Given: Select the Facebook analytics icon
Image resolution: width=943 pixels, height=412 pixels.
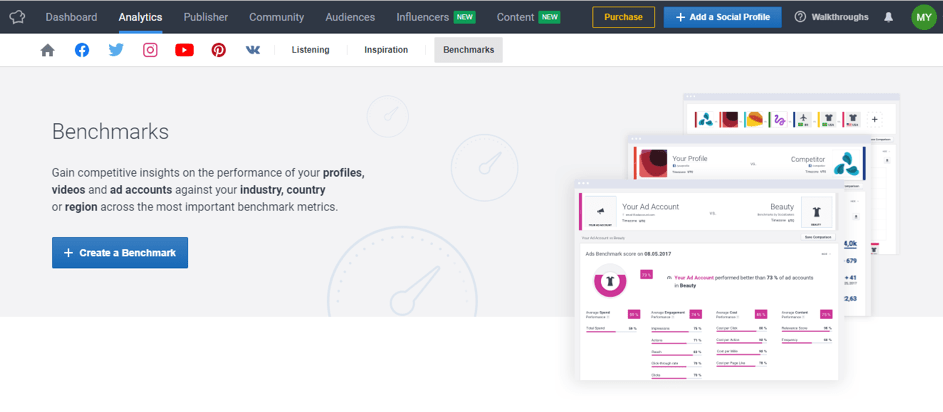Looking at the screenshot, I should coord(82,51).
